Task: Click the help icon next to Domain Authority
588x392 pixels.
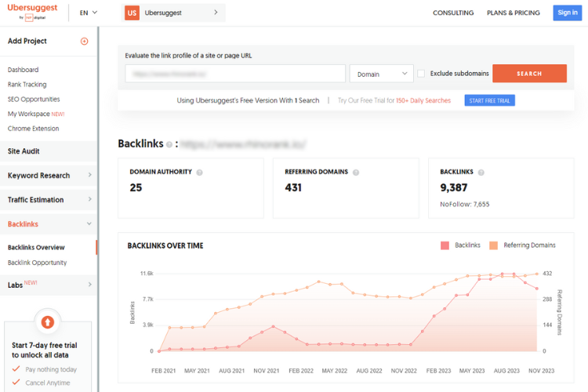Action: (x=199, y=172)
